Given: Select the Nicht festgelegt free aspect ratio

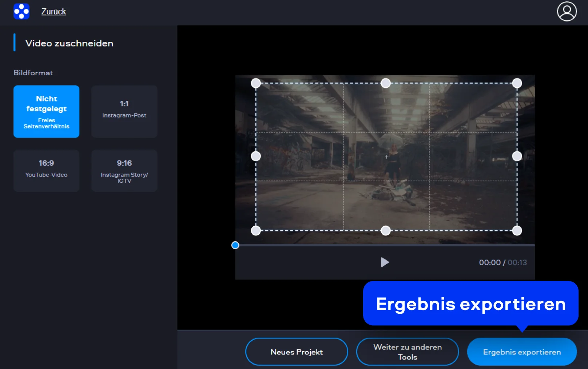Looking at the screenshot, I should click(47, 111).
